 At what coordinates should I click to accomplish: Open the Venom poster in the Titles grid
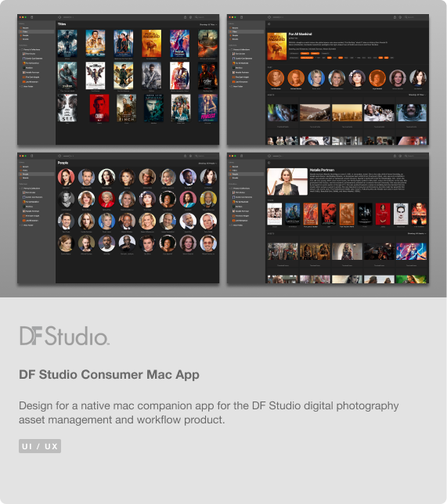pos(67,43)
